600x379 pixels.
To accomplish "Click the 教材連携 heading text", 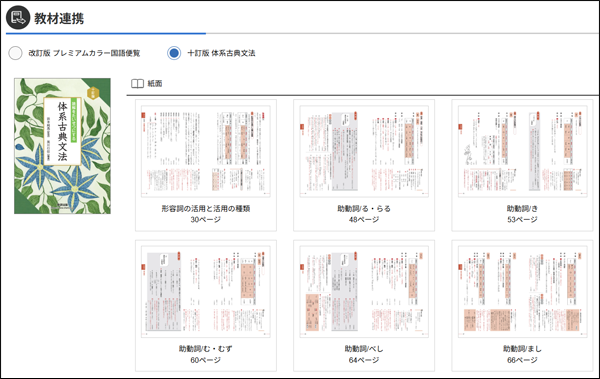I will [59, 18].
